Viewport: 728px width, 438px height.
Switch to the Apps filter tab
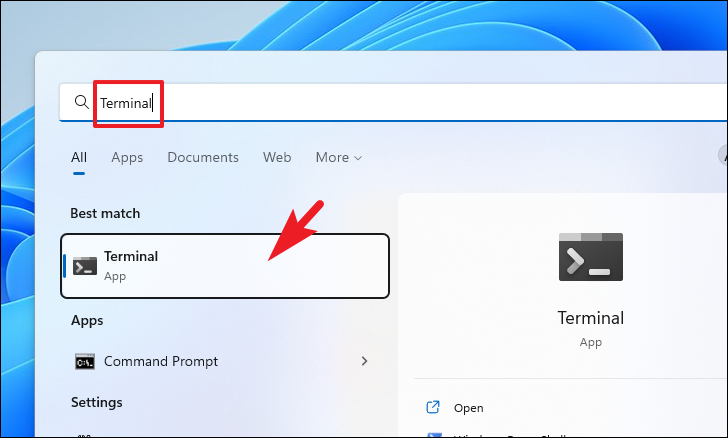tap(127, 158)
